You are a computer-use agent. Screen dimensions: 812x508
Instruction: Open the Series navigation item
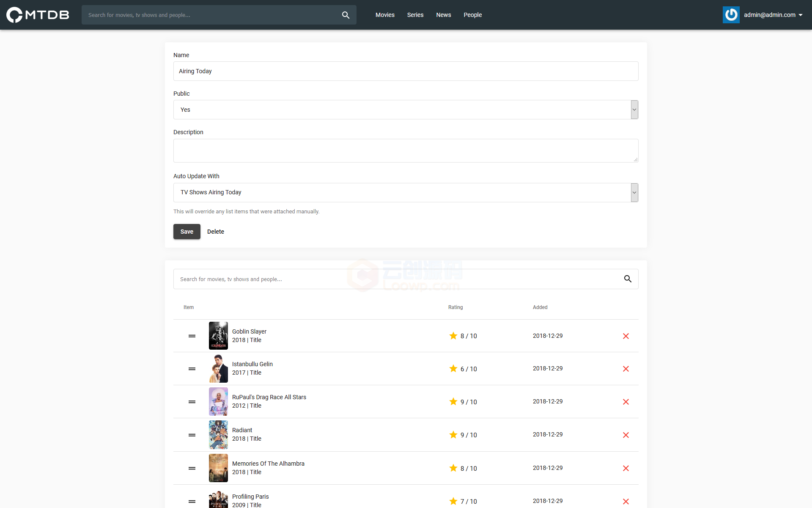click(x=415, y=15)
